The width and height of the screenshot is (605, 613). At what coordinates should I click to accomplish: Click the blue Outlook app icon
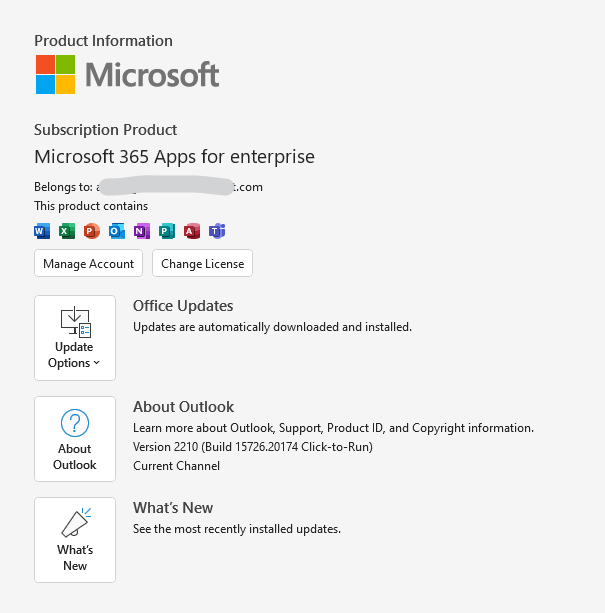click(117, 231)
